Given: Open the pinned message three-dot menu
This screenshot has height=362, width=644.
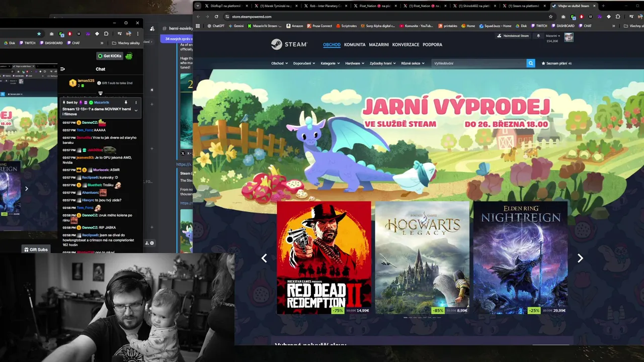Looking at the screenshot, I should pos(136,103).
